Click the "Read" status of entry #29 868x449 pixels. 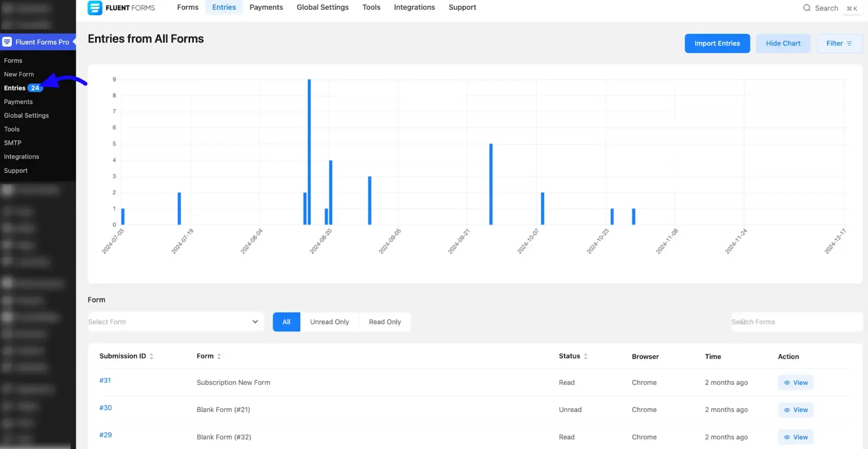tap(567, 437)
